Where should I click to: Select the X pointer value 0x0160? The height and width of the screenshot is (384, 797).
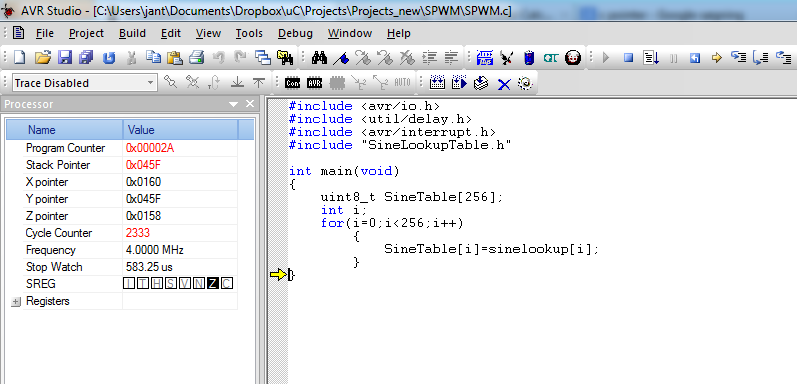coord(143,182)
